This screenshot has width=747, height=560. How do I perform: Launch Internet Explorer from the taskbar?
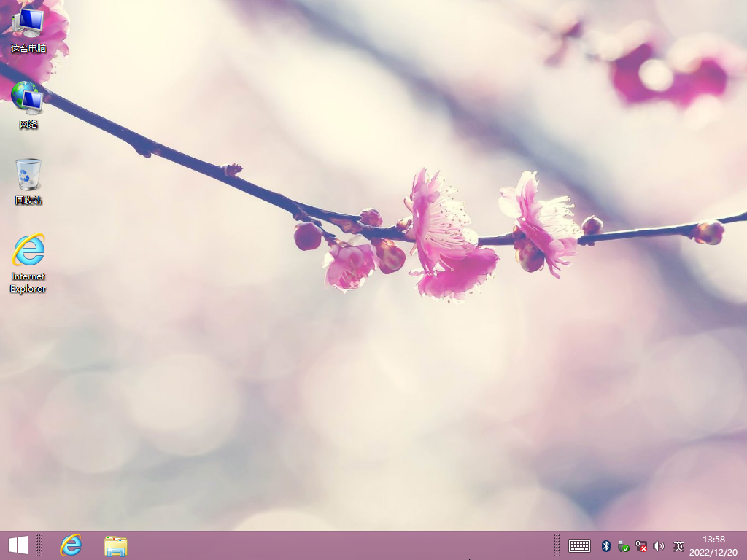click(x=71, y=545)
